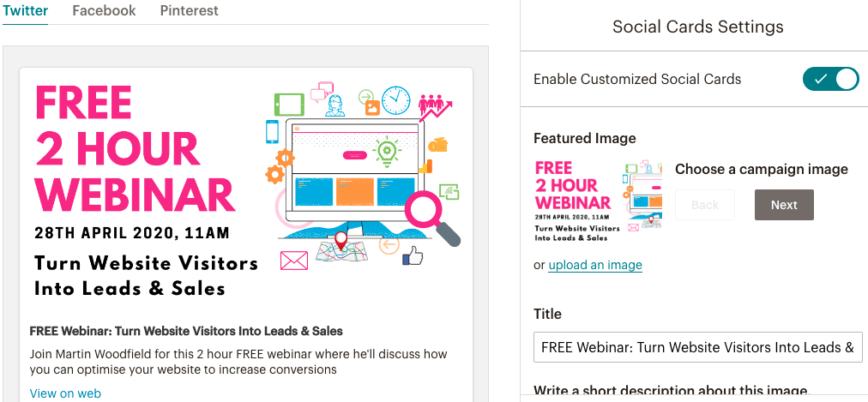Image resolution: width=868 pixels, height=402 pixels.
Task: Click the green lightbulb icon on the monitor
Action: click(387, 152)
